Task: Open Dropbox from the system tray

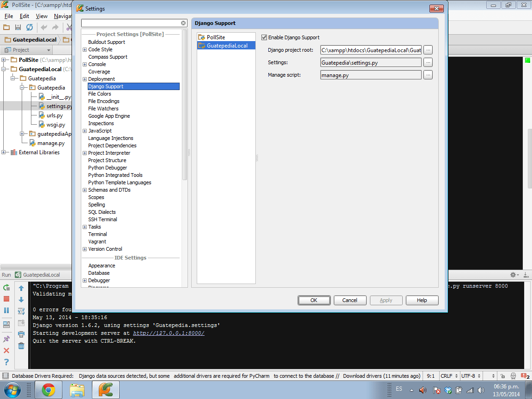Action: [448, 391]
